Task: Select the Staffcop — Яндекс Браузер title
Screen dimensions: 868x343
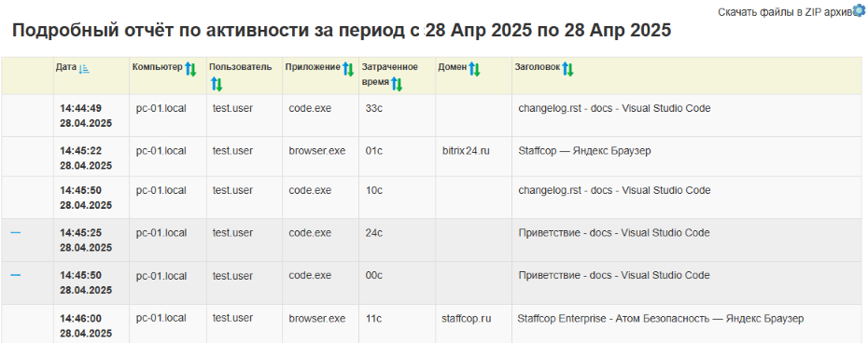Action: 584,150
